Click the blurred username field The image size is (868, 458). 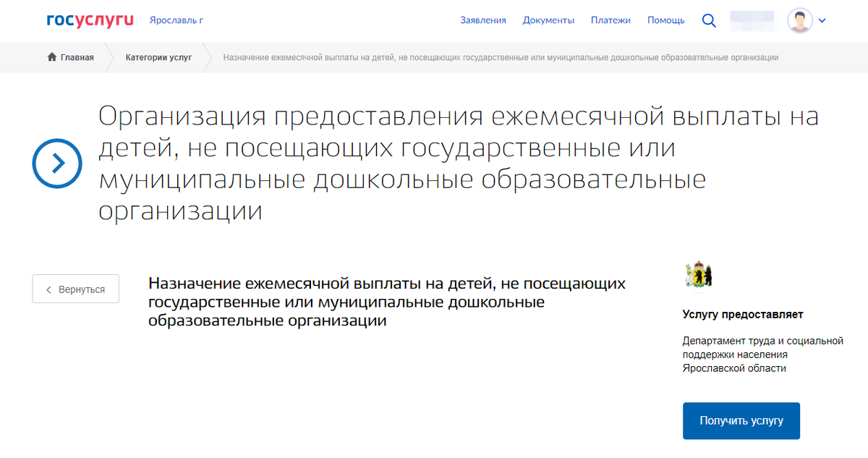point(752,20)
